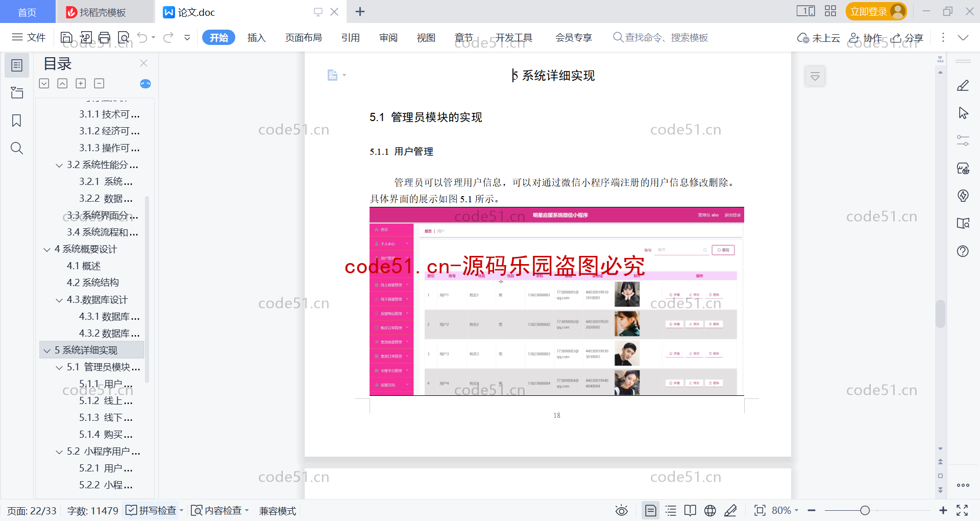This screenshot has width=980, height=521.
Task: Click the 立即登录 button
Action: click(x=876, y=11)
